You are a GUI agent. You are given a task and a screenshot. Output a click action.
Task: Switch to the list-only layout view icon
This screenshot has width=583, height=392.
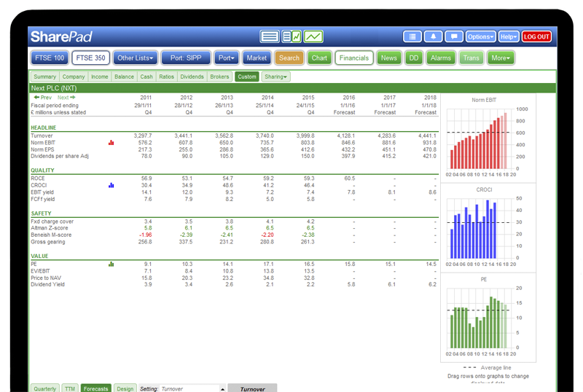pos(270,36)
